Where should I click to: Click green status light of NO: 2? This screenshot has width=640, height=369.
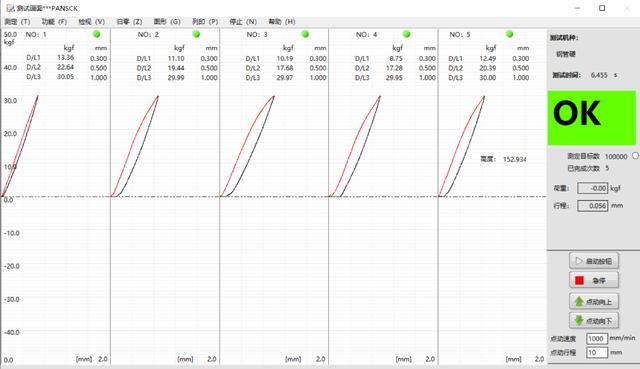pos(196,34)
